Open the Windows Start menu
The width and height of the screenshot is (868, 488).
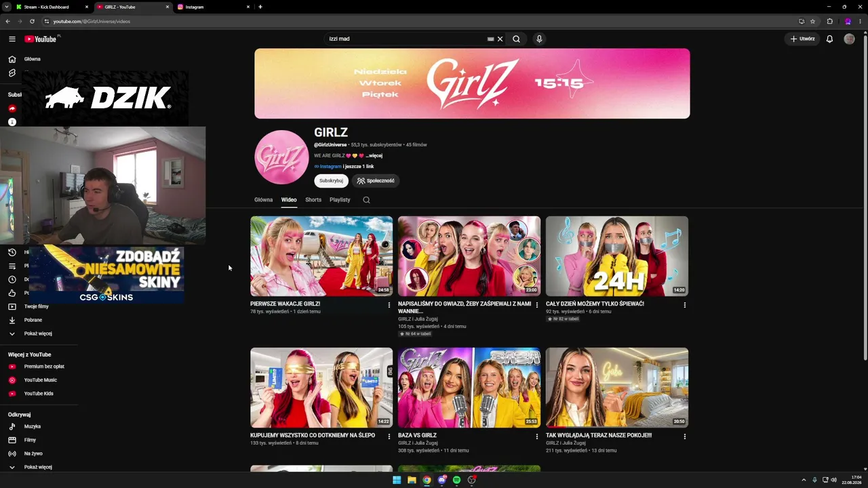[397, 480]
